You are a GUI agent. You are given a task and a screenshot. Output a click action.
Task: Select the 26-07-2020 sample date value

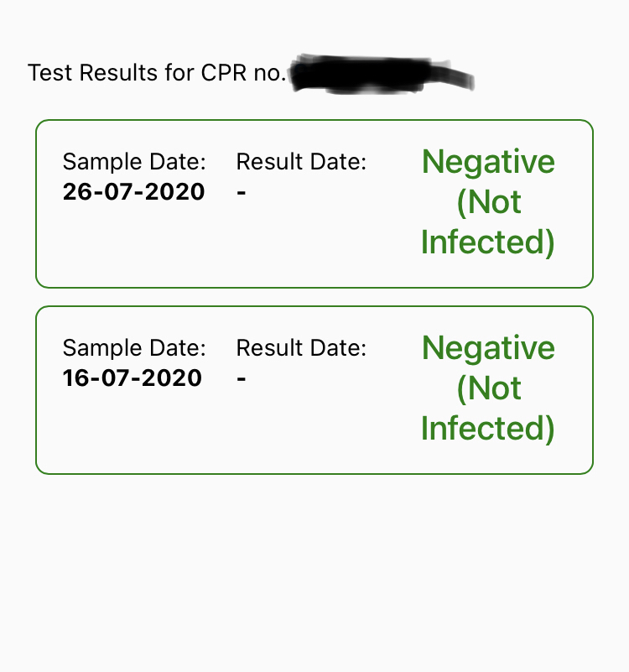point(134,192)
